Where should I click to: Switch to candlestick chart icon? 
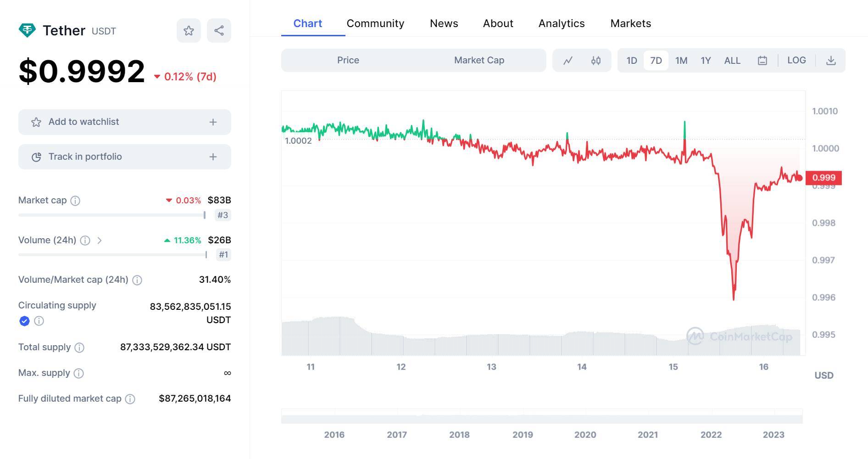(x=595, y=61)
